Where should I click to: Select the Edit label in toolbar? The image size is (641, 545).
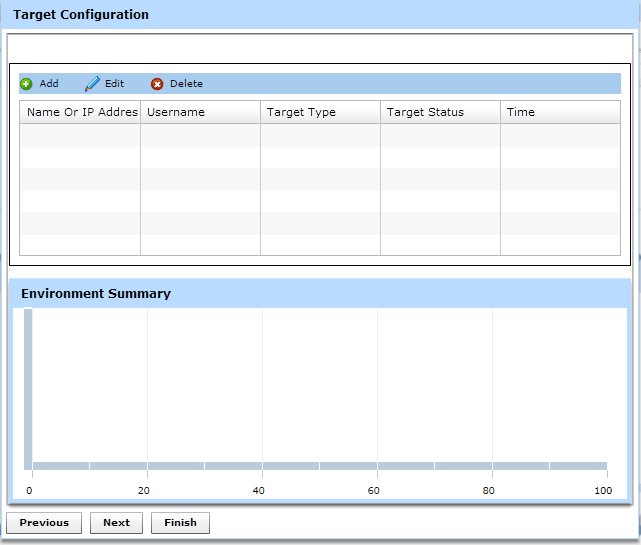114,83
